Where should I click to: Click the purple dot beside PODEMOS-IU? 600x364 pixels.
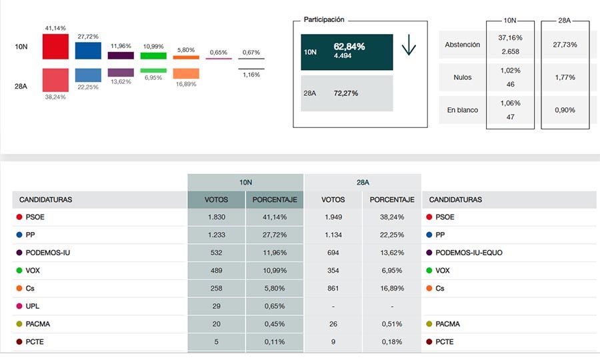click(19, 253)
